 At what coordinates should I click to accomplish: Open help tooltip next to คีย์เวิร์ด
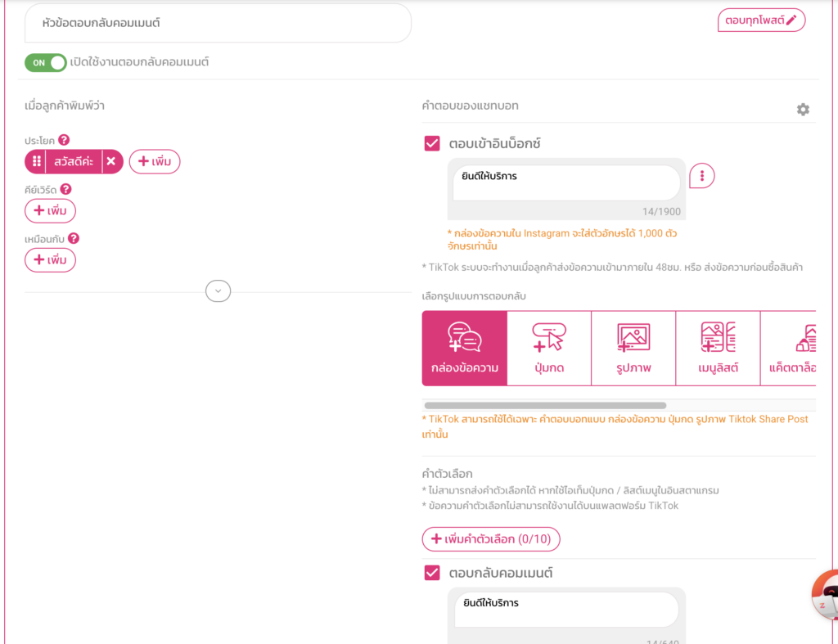click(66, 189)
